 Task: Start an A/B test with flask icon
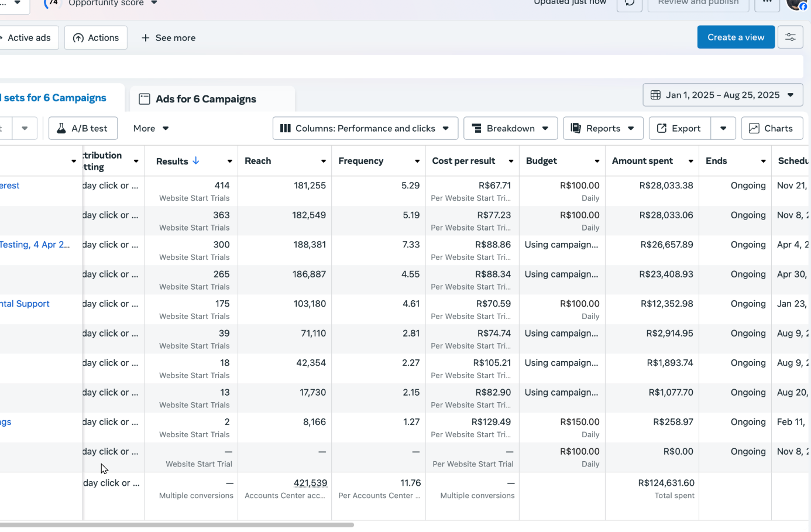click(x=83, y=128)
